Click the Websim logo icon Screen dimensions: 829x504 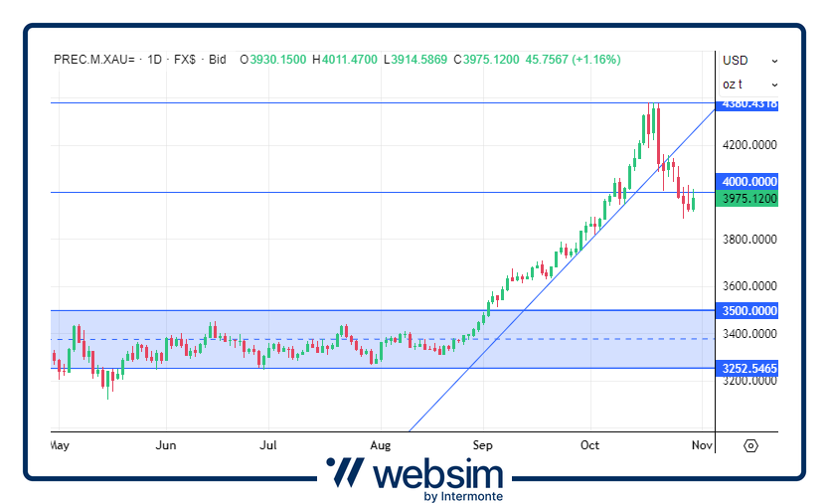(x=345, y=473)
